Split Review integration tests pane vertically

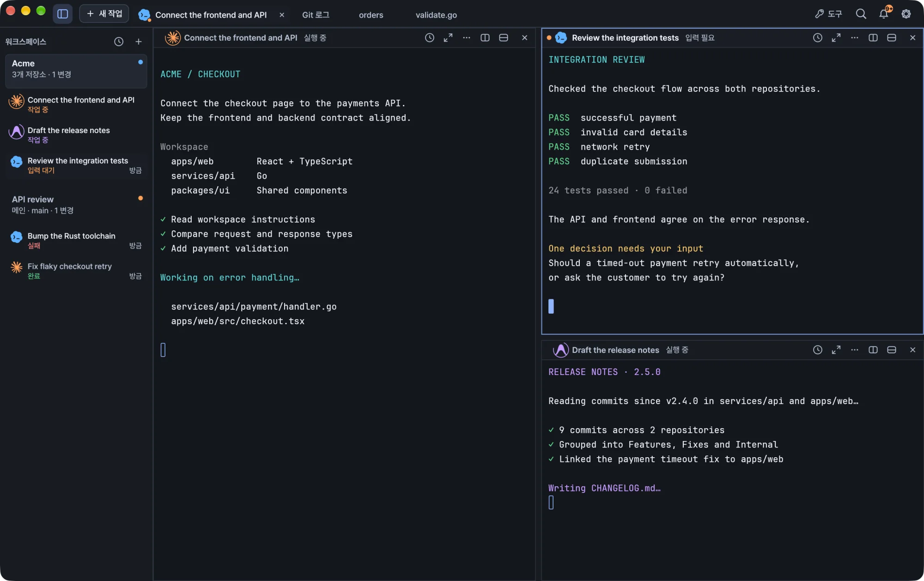[873, 38]
